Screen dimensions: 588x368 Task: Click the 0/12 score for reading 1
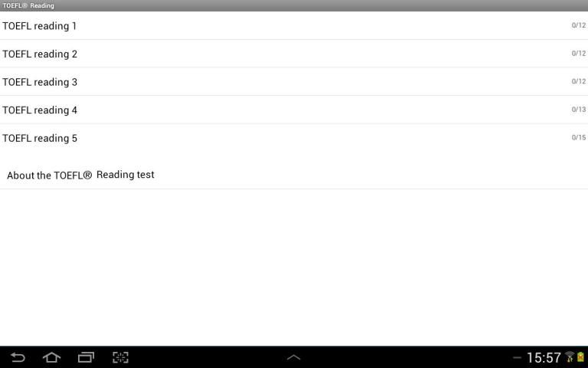click(x=579, y=25)
